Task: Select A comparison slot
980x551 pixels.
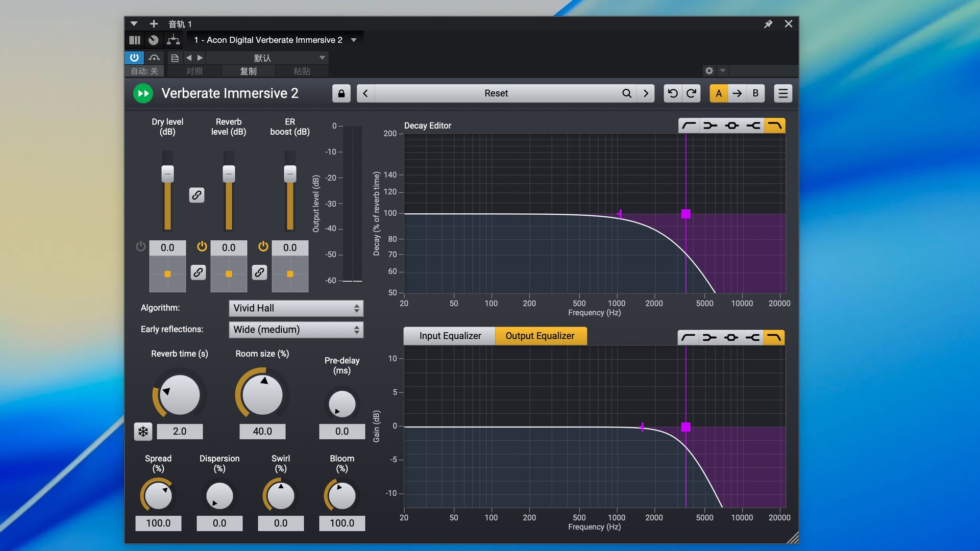Action: pyautogui.click(x=719, y=93)
